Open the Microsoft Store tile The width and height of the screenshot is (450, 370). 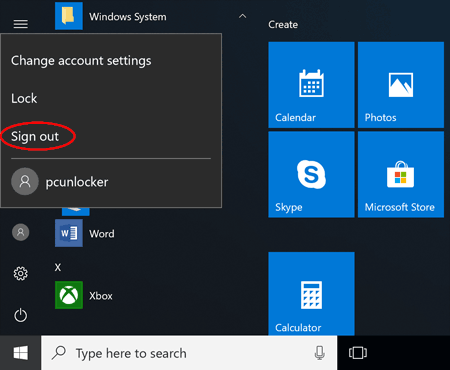click(401, 174)
